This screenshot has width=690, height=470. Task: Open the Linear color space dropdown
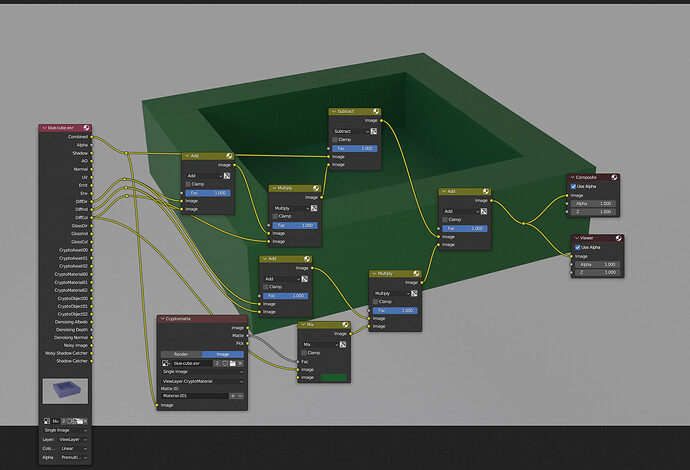pyautogui.click(x=73, y=449)
